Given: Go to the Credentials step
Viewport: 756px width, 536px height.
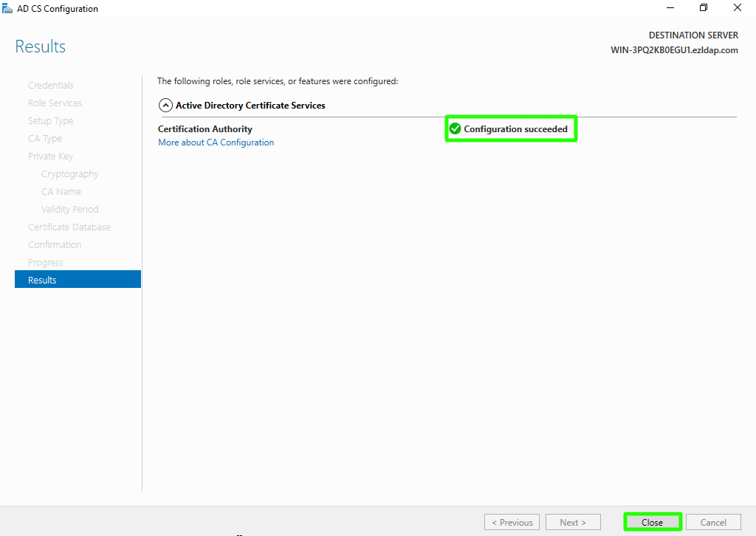Looking at the screenshot, I should pos(51,86).
